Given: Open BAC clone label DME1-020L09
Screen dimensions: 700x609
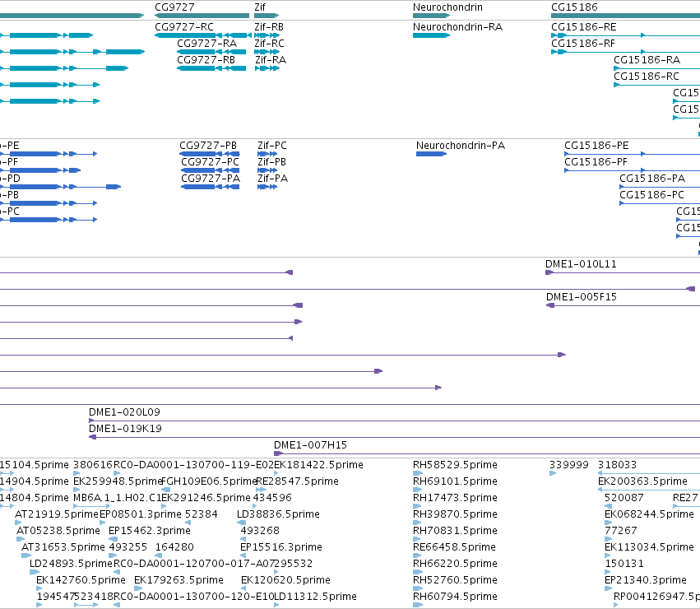Looking at the screenshot, I should [x=124, y=412].
